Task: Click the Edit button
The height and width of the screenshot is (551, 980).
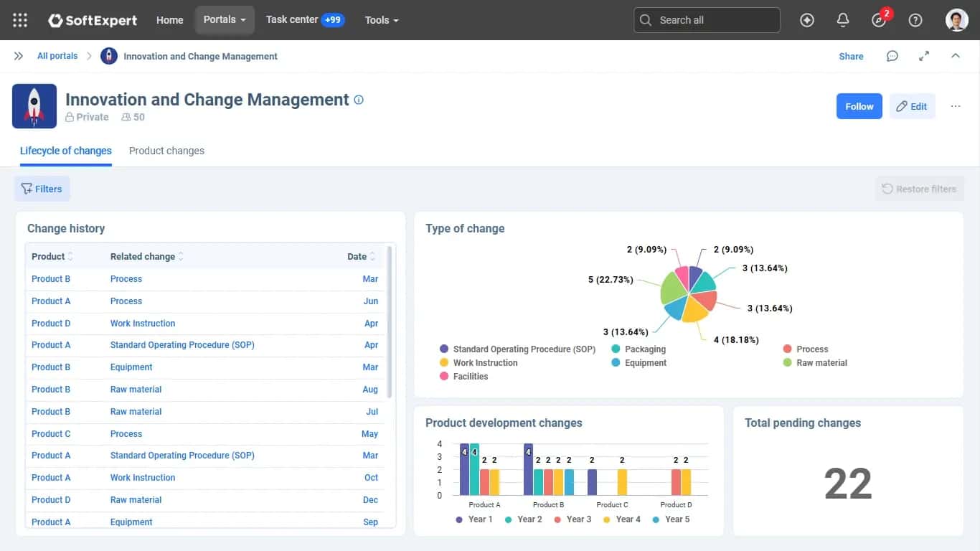Action: tap(912, 106)
